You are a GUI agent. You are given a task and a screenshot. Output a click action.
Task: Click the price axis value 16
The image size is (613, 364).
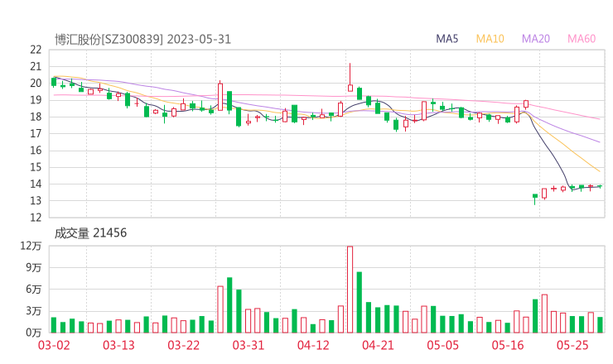tap(36, 151)
